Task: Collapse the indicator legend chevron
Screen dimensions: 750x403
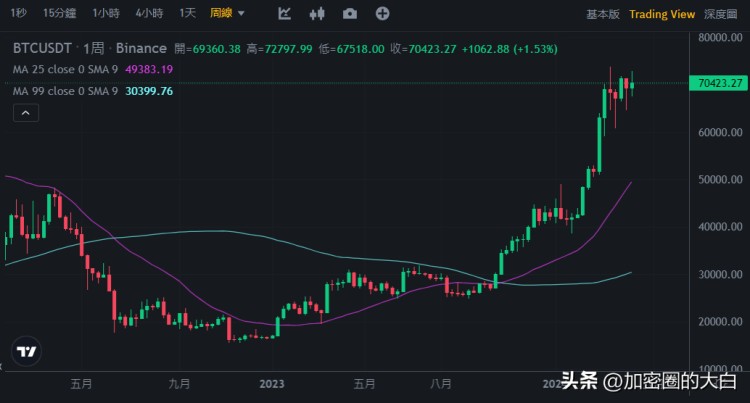Action: (x=26, y=113)
